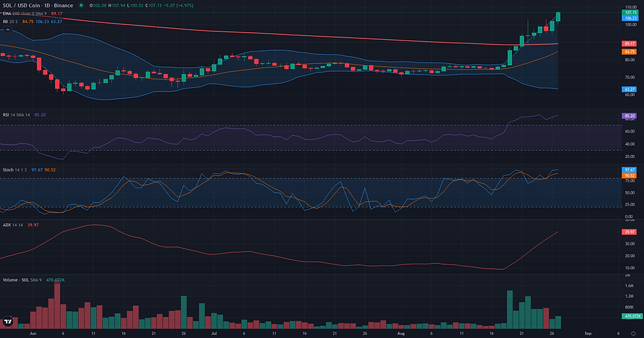The image size is (644, 338).
Task: Click the blue 97.67 Stoch label on scale
Action: (x=630, y=169)
